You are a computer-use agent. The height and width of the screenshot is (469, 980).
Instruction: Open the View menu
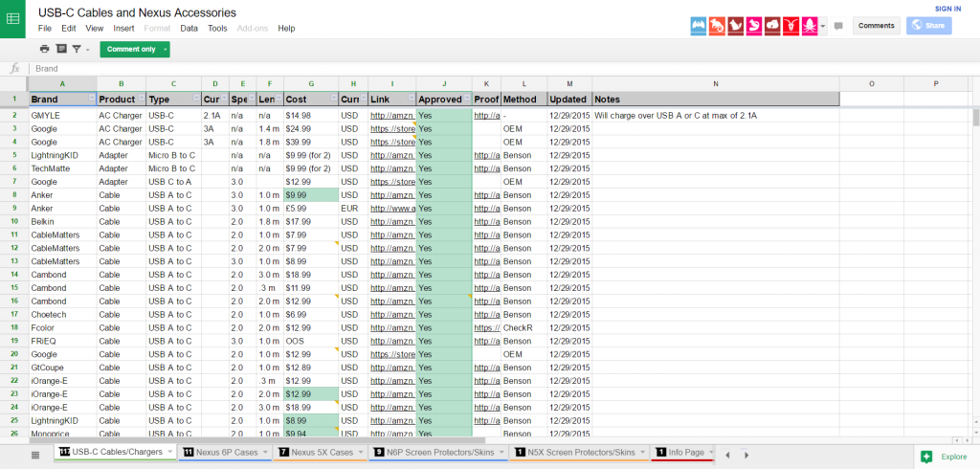pos(95,28)
